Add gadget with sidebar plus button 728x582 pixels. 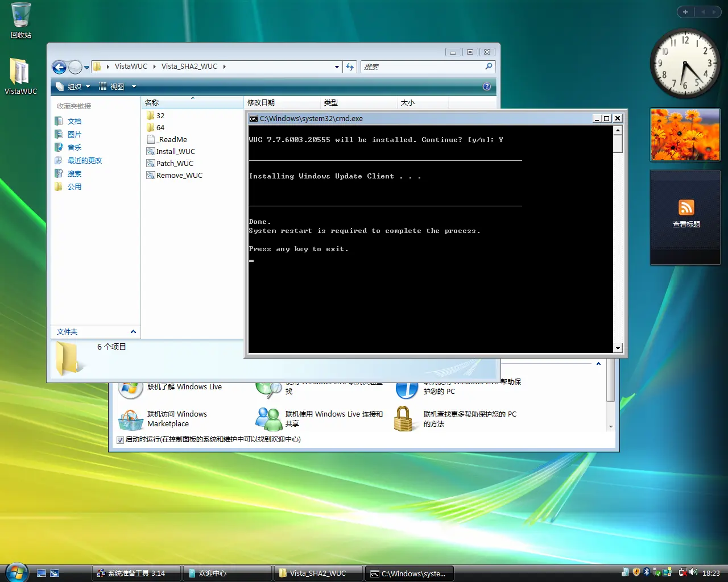[685, 12]
